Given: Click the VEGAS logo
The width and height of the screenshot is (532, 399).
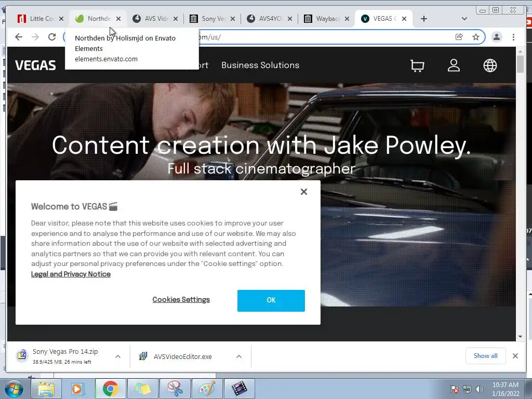Looking at the screenshot, I should point(35,65).
